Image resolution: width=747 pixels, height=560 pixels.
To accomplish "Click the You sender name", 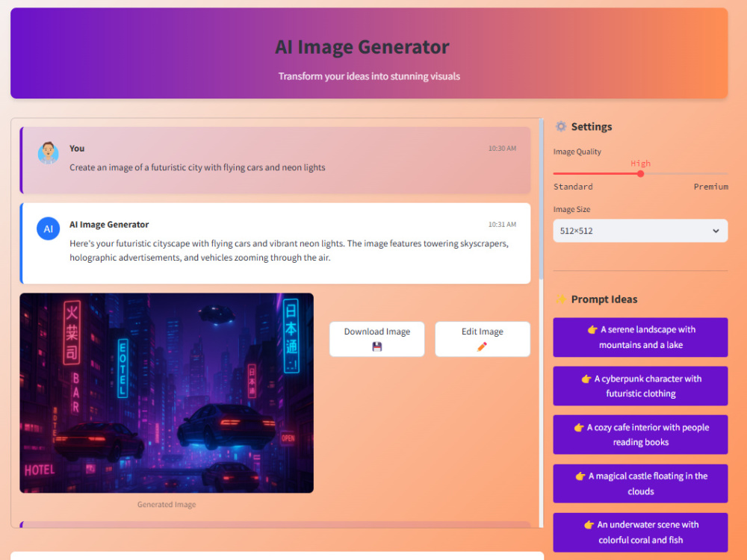I will (77, 148).
